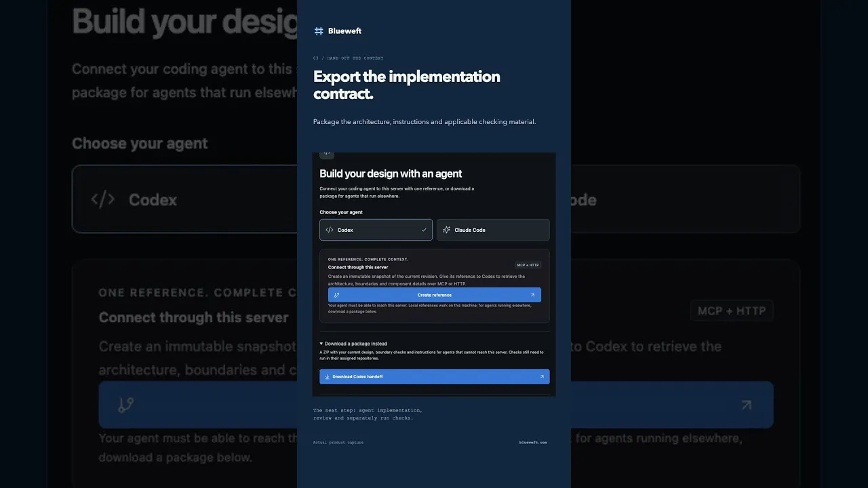Viewport: 868px width, 488px height.
Task: Click the Claude Code sparkle icon
Action: coord(446,230)
